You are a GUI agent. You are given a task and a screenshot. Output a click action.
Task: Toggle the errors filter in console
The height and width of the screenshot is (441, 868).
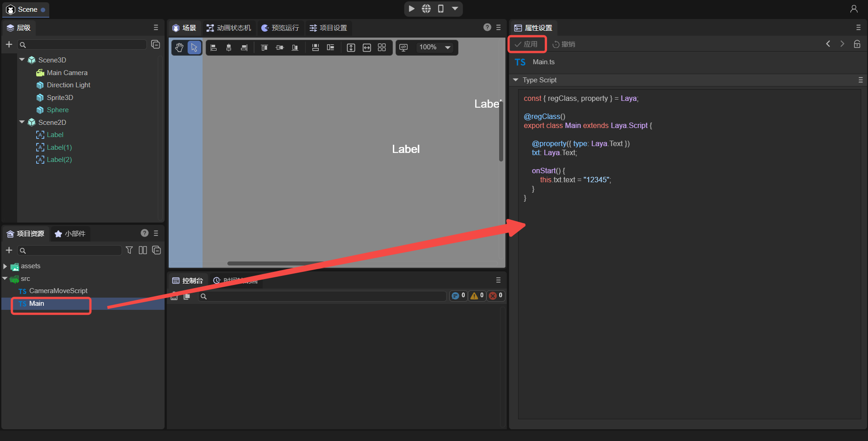(x=495, y=295)
